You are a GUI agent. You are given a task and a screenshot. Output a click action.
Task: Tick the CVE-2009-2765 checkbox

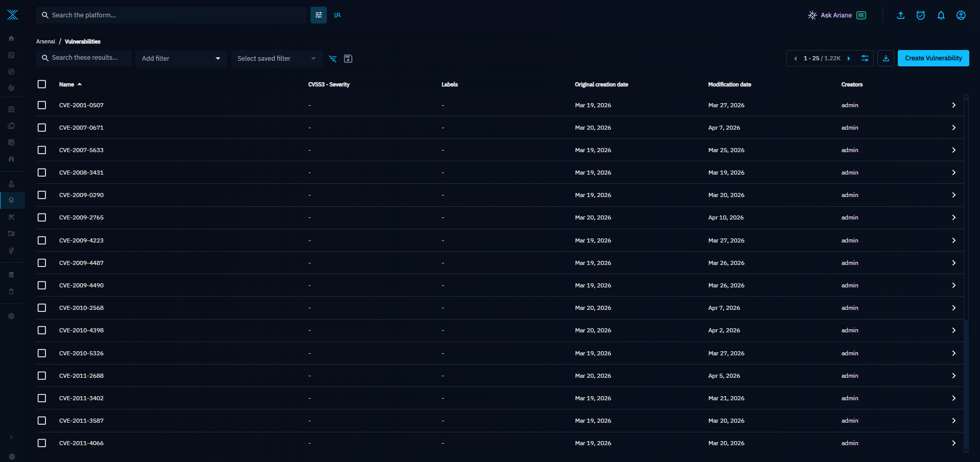(x=42, y=217)
